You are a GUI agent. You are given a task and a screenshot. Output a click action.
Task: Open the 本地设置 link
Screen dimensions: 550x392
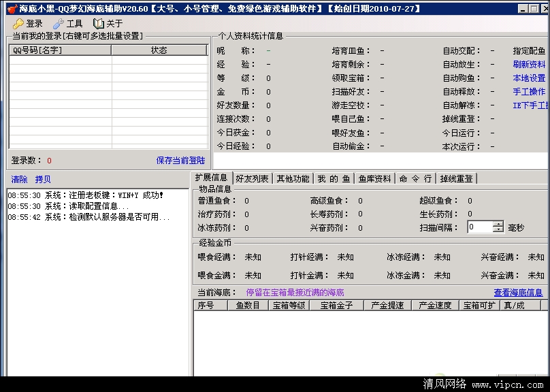529,78
